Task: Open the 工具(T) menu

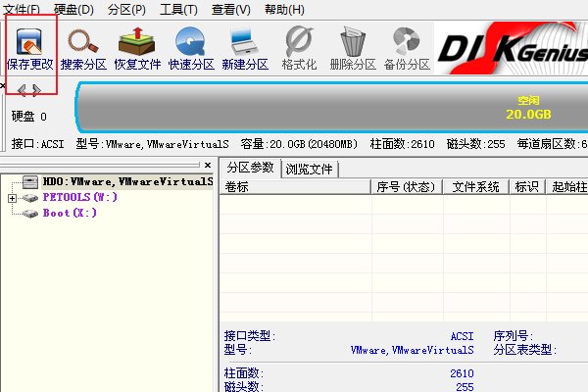Action: click(178, 9)
